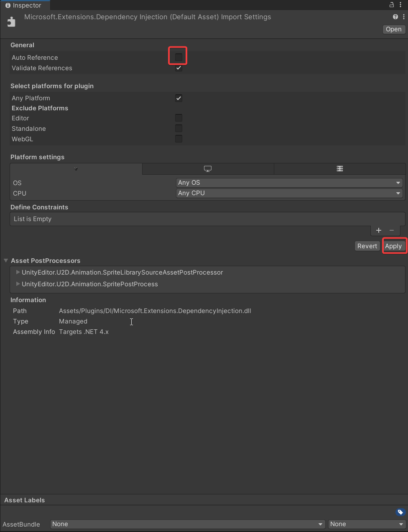Click the import settings title text
The height and width of the screenshot is (532, 408).
pyautogui.click(x=148, y=17)
